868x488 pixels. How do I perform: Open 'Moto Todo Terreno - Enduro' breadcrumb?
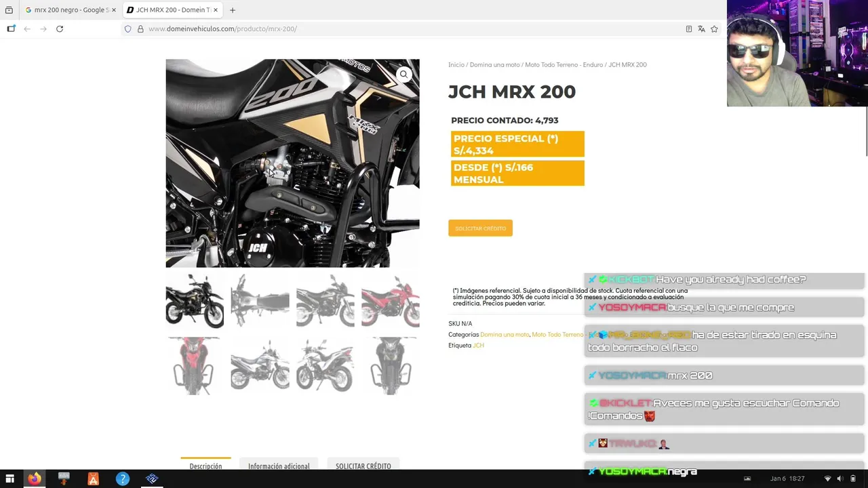pyautogui.click(x=564, y=65)
